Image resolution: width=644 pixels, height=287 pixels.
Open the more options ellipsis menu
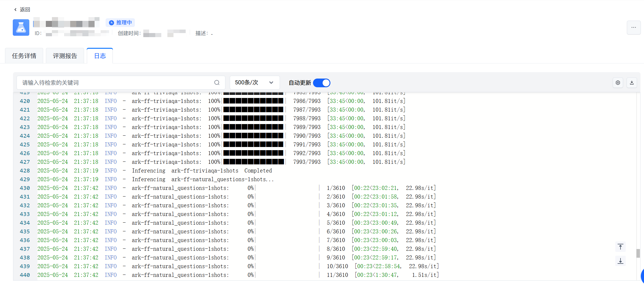pos(634,28)
